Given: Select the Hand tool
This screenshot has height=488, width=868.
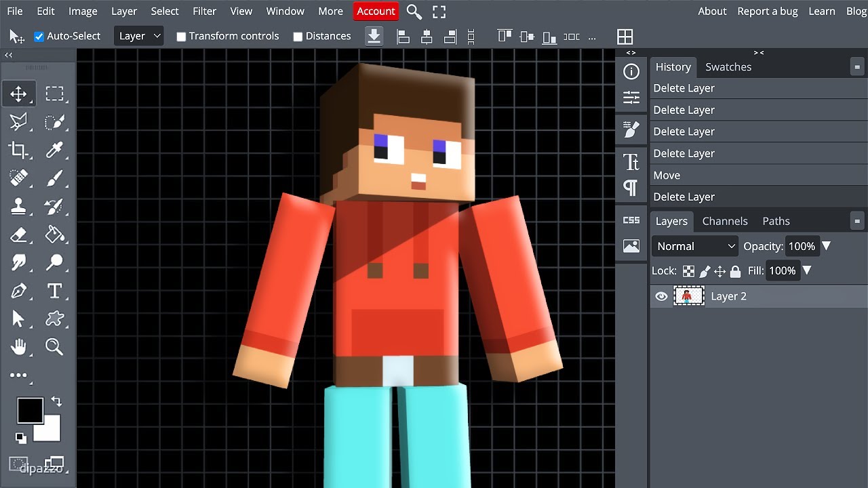Looking at the screenshot, I should (18, 347).
